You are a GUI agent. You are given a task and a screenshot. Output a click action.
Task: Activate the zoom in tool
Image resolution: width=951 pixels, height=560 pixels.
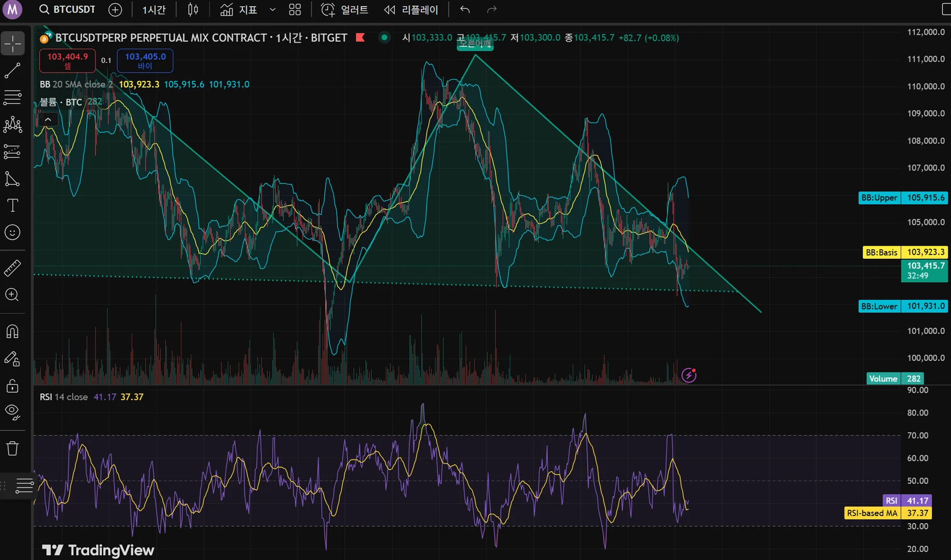point(12,295)
